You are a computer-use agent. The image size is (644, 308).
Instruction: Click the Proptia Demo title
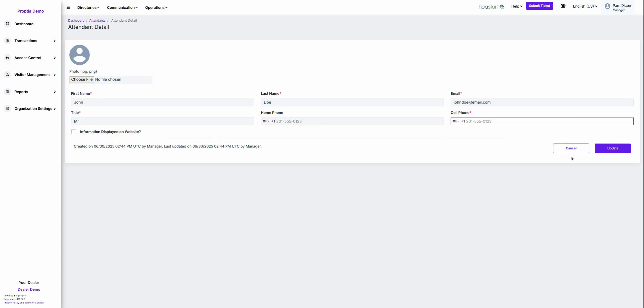pyautogui.click(x=31, y=11)
